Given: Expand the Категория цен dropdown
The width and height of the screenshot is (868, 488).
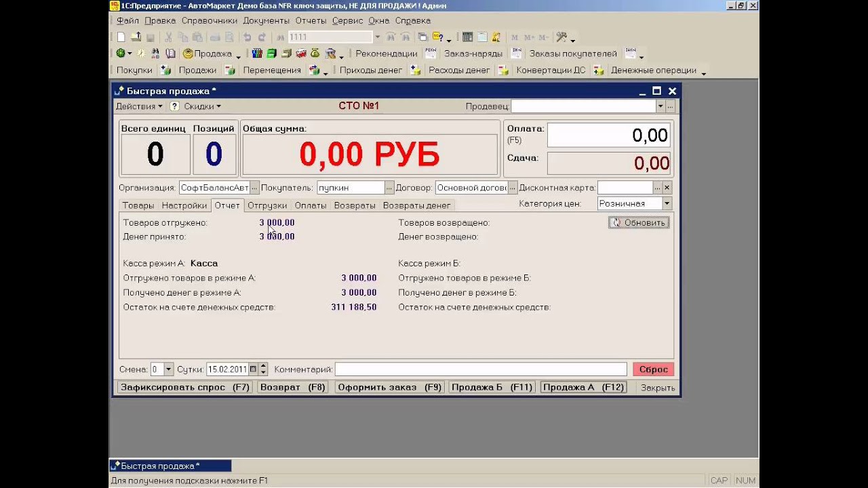Looking at the screenshot, I should [667, 203].
